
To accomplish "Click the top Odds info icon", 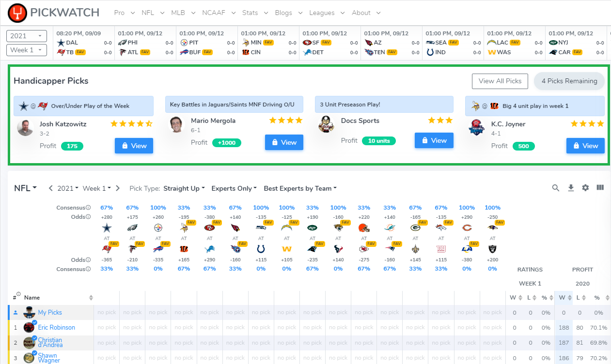I will pos(89,216).
